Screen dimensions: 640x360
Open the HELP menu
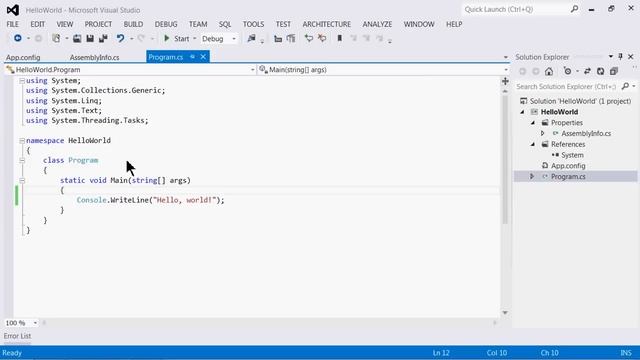tap(454, 24)
